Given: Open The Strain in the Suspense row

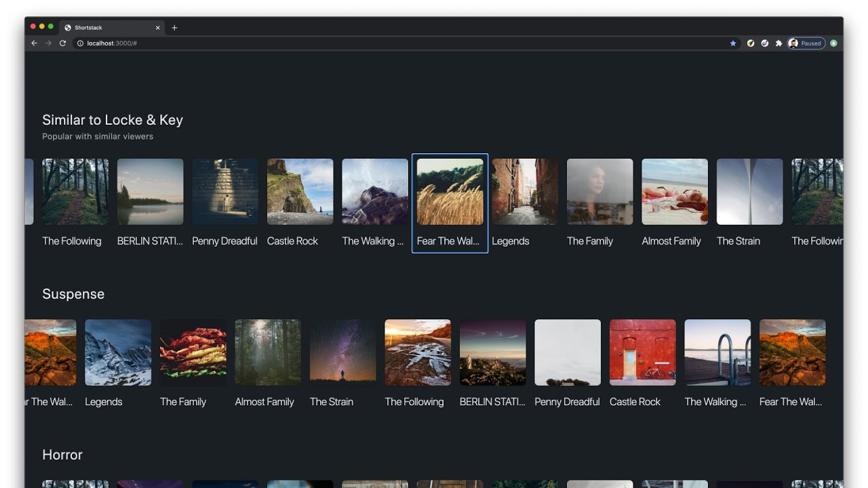Looking at the screenshot, I should 342,364.
